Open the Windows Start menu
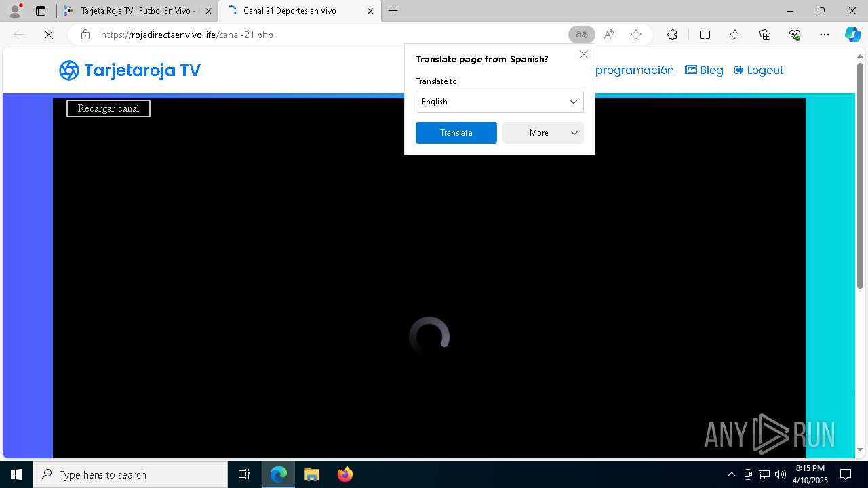 [16, 474]
